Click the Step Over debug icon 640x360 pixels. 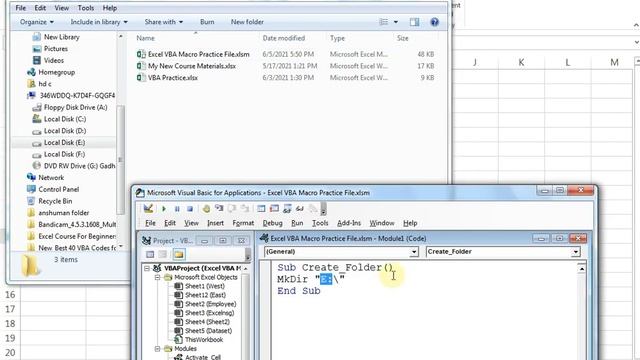tap(232, 209)
